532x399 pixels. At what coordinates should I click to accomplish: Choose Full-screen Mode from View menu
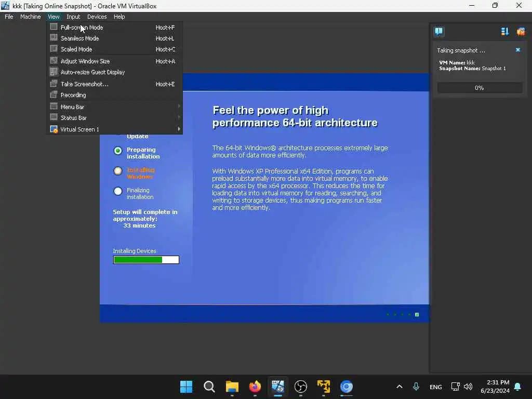click(x=114, y=28)
